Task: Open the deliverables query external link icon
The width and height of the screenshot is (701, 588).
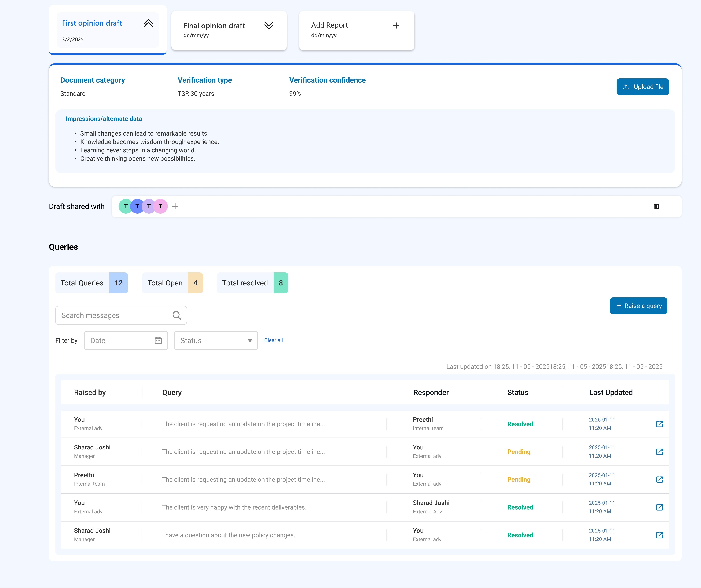Action: [x=659, y=507]
